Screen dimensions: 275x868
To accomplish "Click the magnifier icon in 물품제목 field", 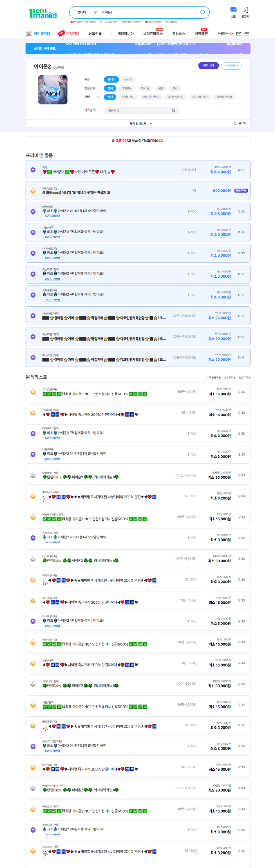I will point(174,111).
